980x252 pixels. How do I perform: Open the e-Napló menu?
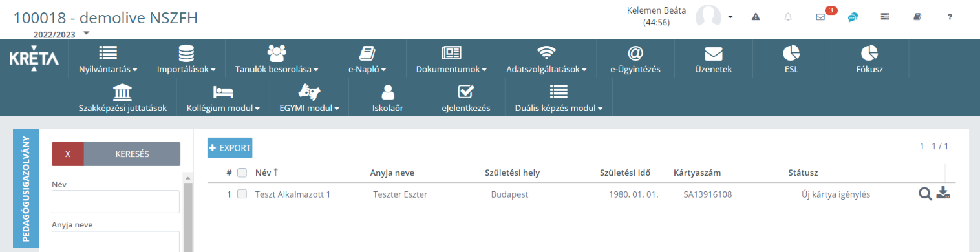coord(367,59)
